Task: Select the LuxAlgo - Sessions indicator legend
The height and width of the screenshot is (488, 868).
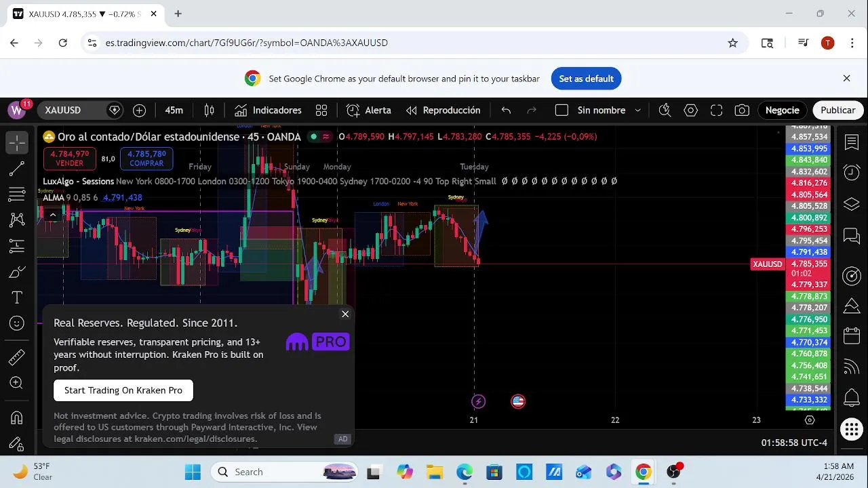Action: (78, 182)
